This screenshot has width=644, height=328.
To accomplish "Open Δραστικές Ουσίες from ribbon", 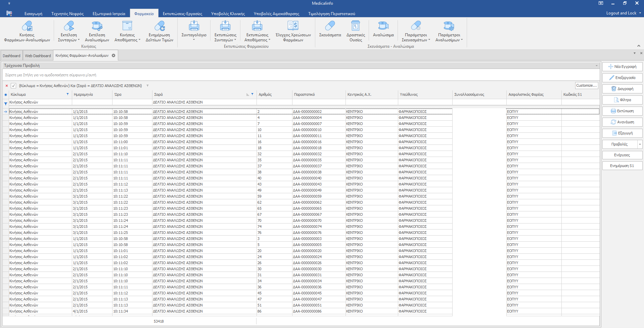I will [x=356, y=26].
